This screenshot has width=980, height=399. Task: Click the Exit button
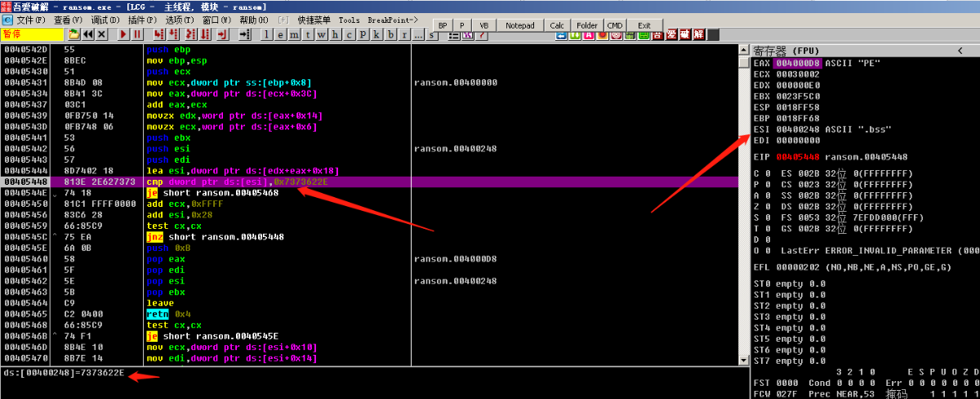tap(644, 25)
